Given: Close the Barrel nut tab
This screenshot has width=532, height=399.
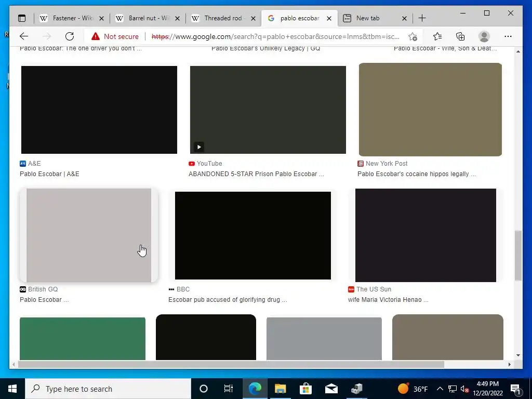Looking at the screenshot, I should [x=177, y=19].
